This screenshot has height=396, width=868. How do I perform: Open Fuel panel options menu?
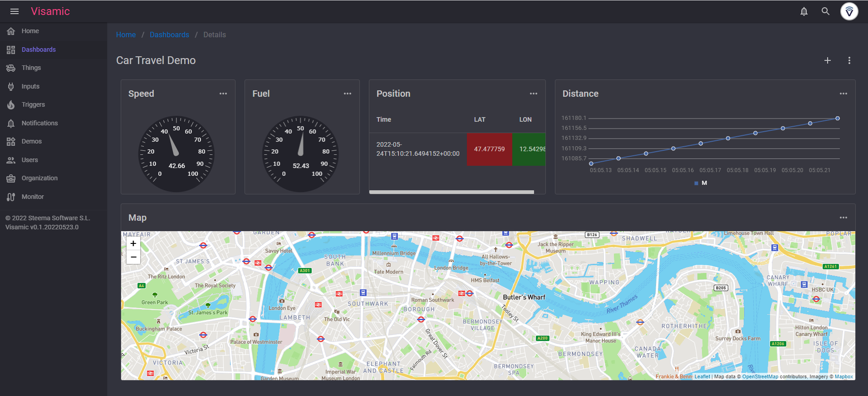(x=348, y=94)
